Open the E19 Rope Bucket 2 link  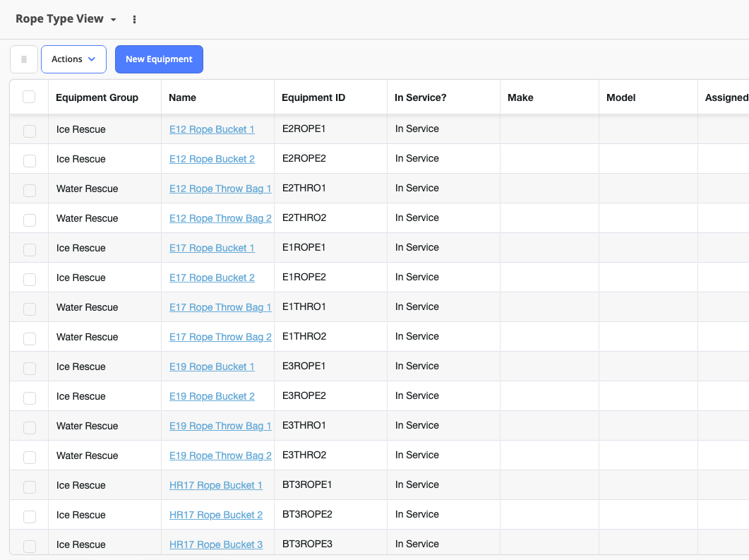(212, 396)
